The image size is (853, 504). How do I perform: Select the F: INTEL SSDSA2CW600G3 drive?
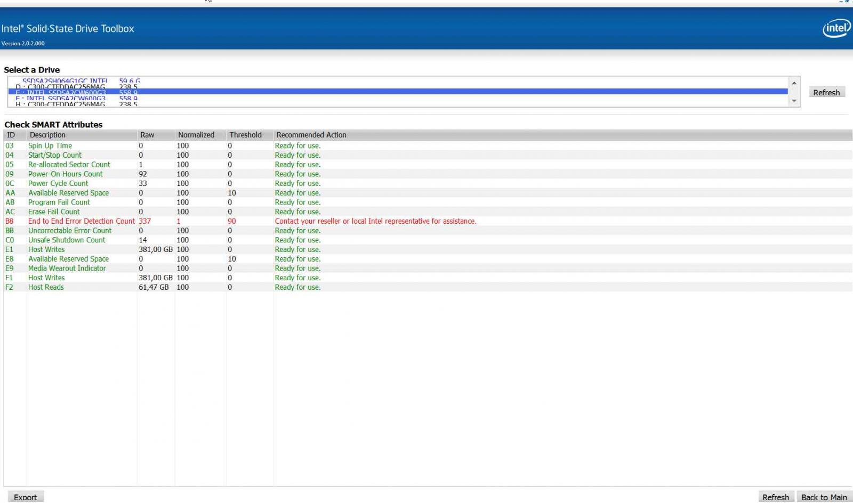398,98
